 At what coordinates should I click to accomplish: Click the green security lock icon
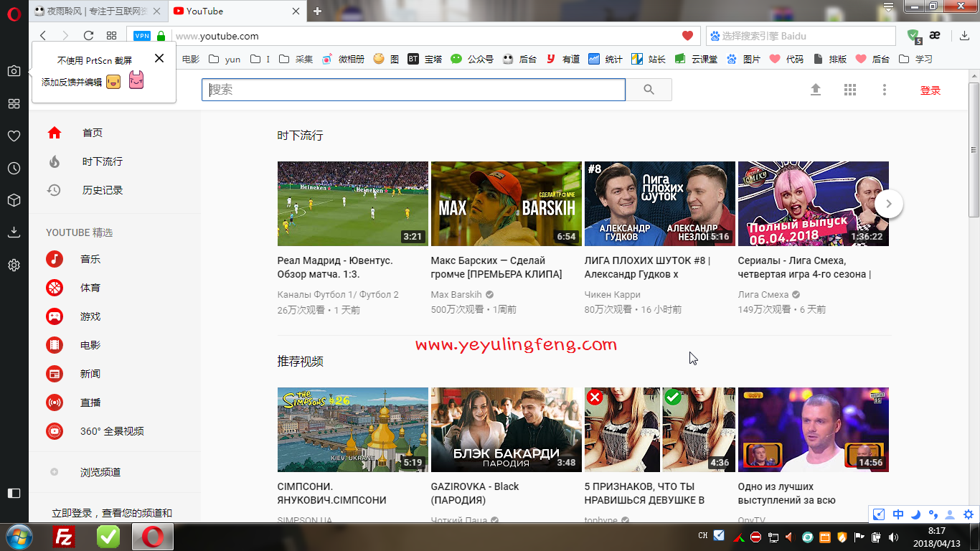[x=161, y=36]
